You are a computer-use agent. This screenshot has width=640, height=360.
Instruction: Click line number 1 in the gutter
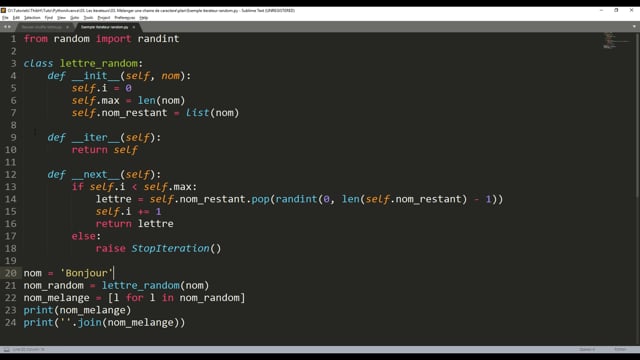(x=13, y=39)
